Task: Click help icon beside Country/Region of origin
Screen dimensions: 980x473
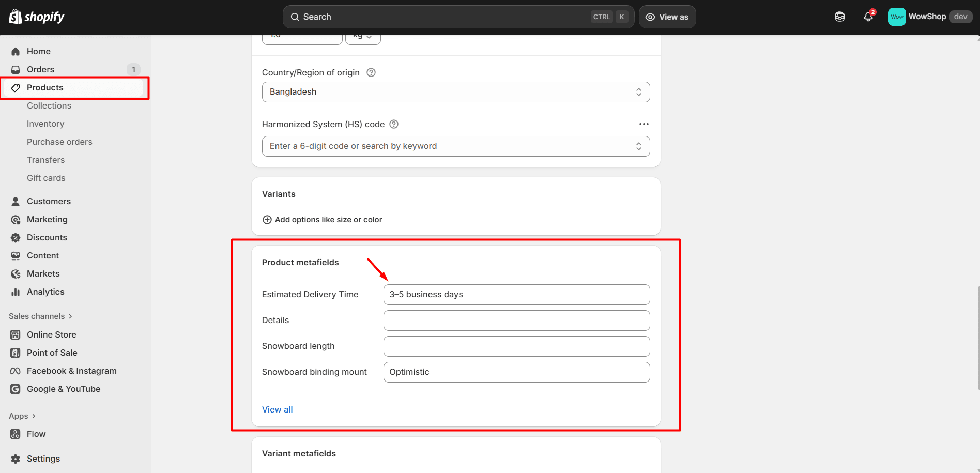Action: [371, 72]
